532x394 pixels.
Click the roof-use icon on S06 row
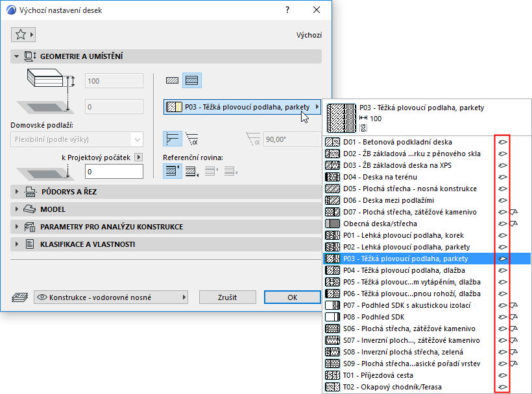point(514,329)
